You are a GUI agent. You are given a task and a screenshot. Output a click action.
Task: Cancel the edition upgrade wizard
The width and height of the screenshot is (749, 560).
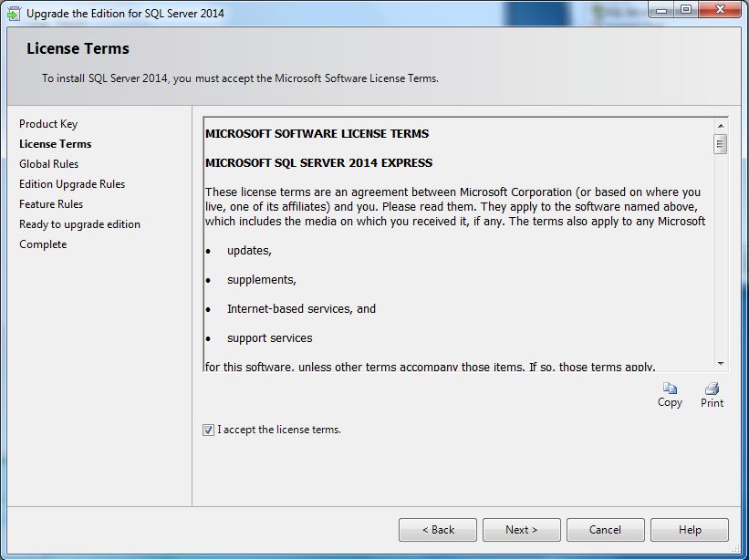pyautogui.click(x=605, y=530)
